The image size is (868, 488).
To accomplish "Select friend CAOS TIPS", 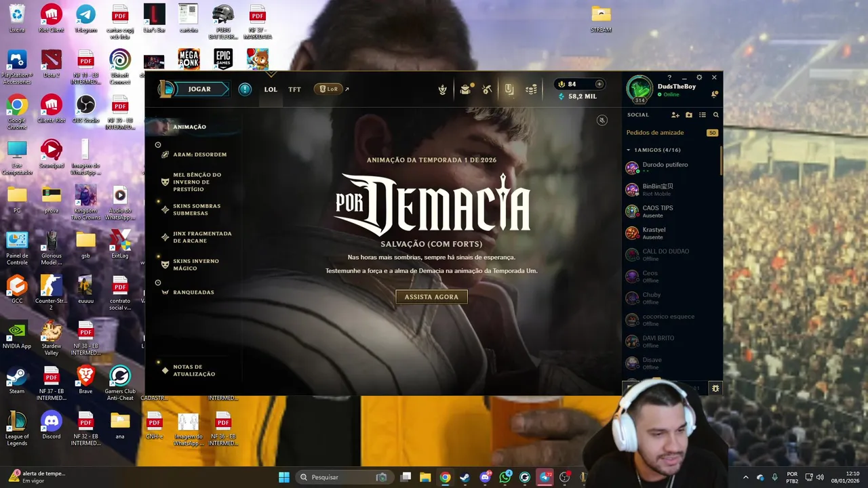I will click(671, 211).
